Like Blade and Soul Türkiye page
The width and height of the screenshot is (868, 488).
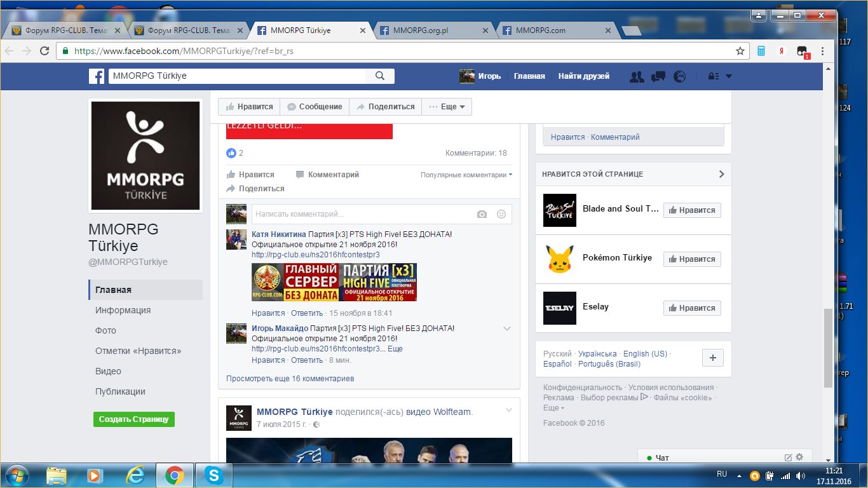(x=692, y=210)
